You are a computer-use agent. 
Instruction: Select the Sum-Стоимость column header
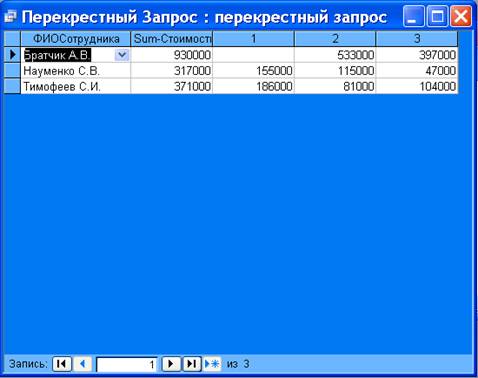pos(171,39)
